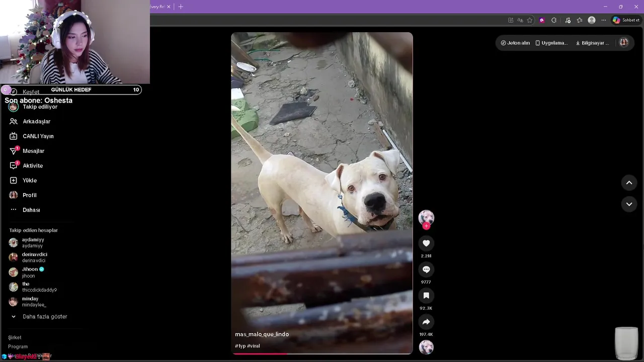Switch to the Every Re... browser tab
Screen dimensions: 644x362
[156, 7]
